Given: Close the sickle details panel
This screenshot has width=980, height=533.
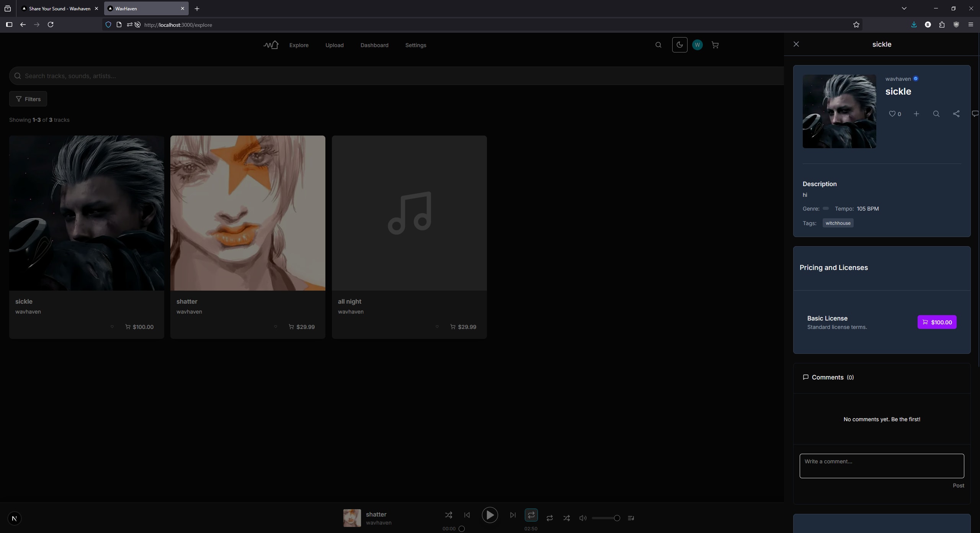Looking at the screenshot, I should click(x=796, y=44).
